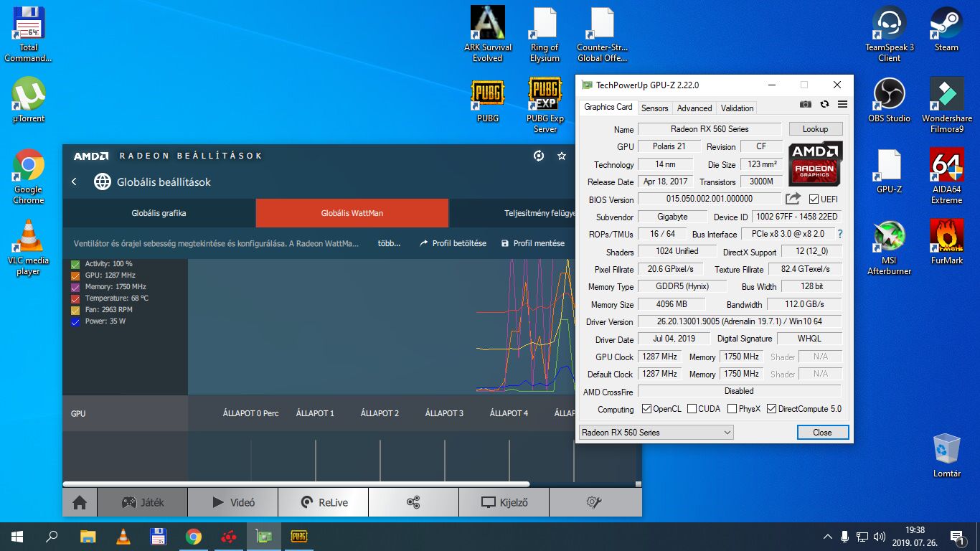Image resolution: width=980 pixels, height=551 pixels.
Task: Open Total Commander desktop shortcut
Action: [29, 34]
